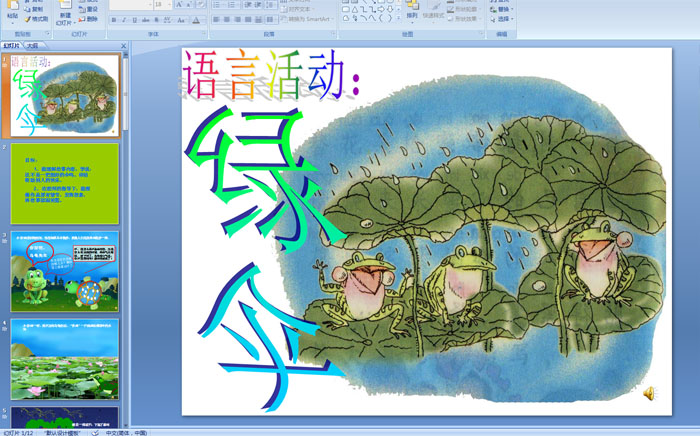Viewport: 700px width, 436px height.
Task: Select the right arrow shape
Action: pos(381,9)
